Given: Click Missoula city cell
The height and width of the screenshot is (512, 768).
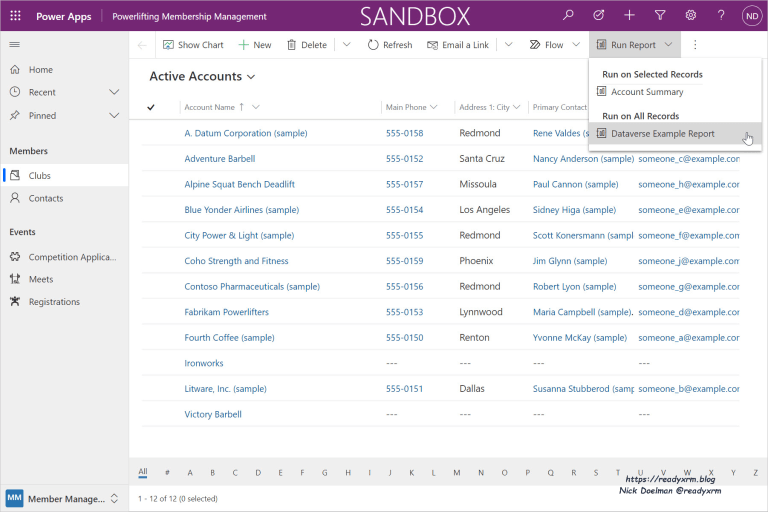Looking at the screenshot, I should click(478, 184).
